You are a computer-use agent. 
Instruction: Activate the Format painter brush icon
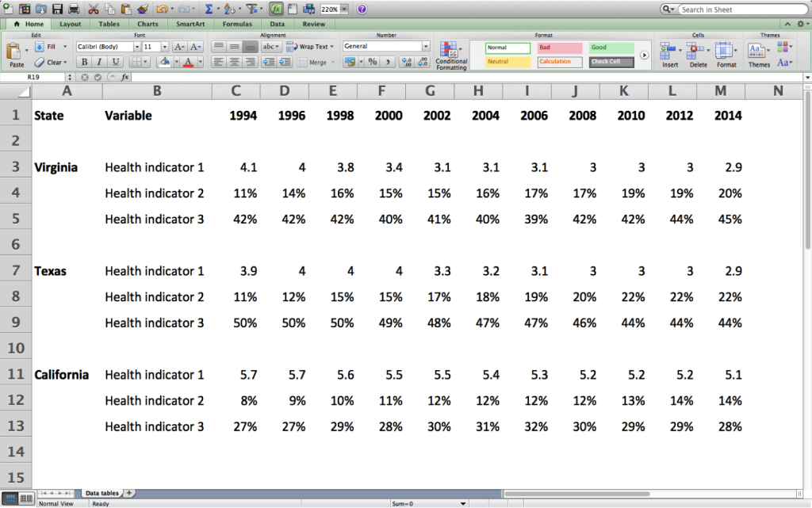click(143, 8)
